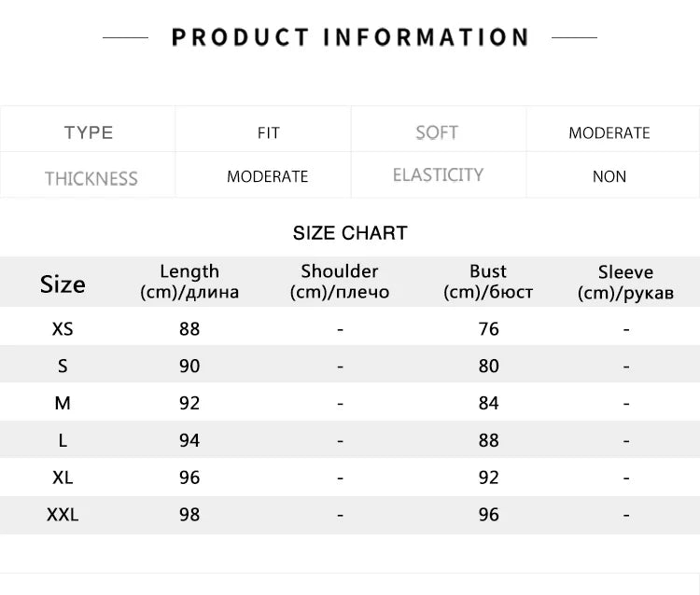Select the TYPE label cell
This screenshot has height=595, width=700.
click(x=89, y=132)
